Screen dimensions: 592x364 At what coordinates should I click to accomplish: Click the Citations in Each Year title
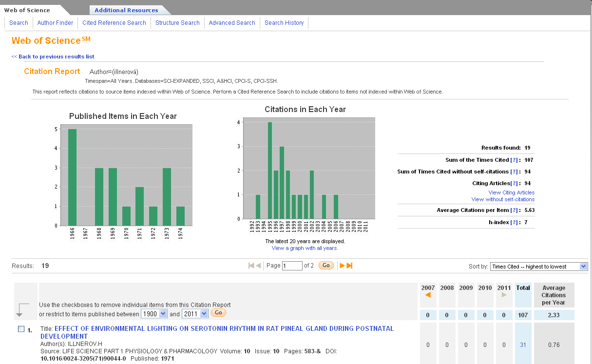(305, 109)
